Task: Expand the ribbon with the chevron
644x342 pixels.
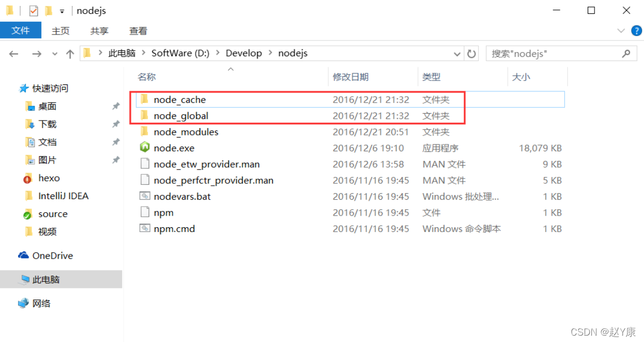Action: [x=621, y=31]
